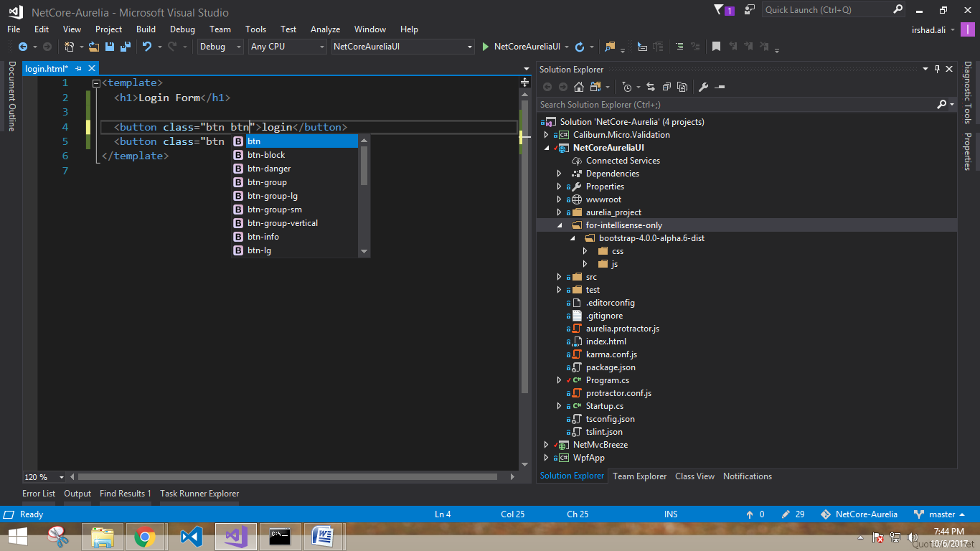Open the Tools menu
Screen dimensions: 980x551
tap(255, 29)
